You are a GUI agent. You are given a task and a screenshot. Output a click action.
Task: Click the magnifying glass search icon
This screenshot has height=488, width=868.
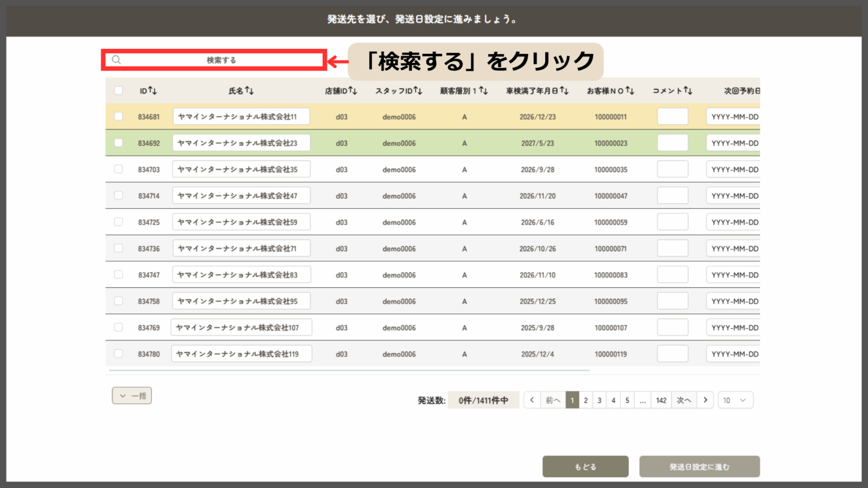click(x=116, y=60)
